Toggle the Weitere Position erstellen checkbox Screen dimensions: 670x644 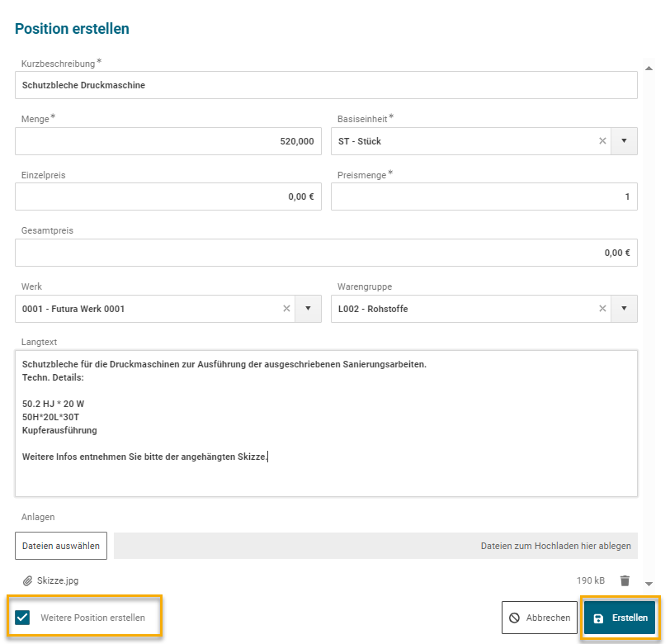tap(22, 618)
